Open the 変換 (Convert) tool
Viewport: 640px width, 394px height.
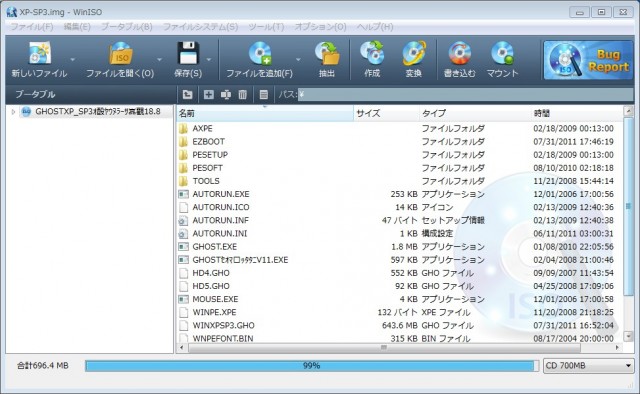(x=413, y=53)
